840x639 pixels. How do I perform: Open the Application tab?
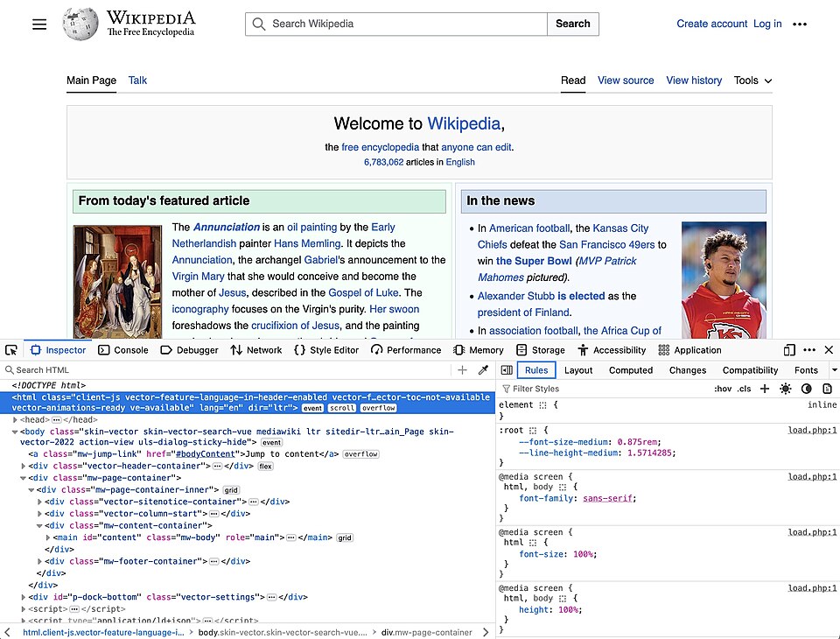coord(689,350)
